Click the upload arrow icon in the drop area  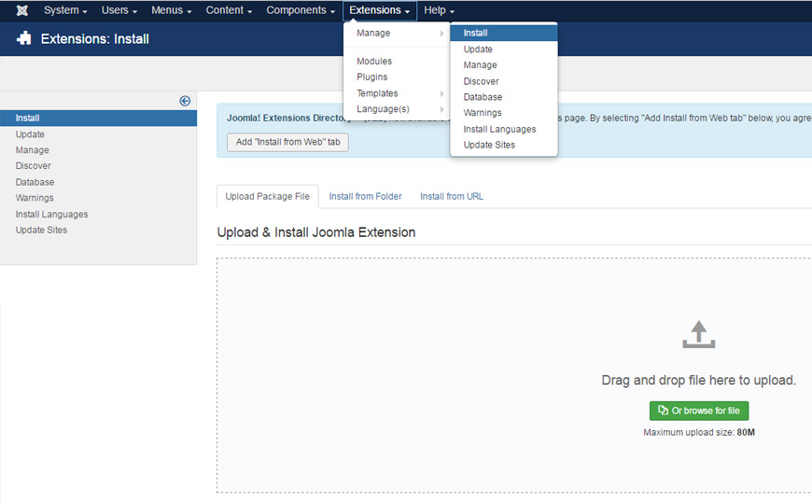[x=698, y=334]
